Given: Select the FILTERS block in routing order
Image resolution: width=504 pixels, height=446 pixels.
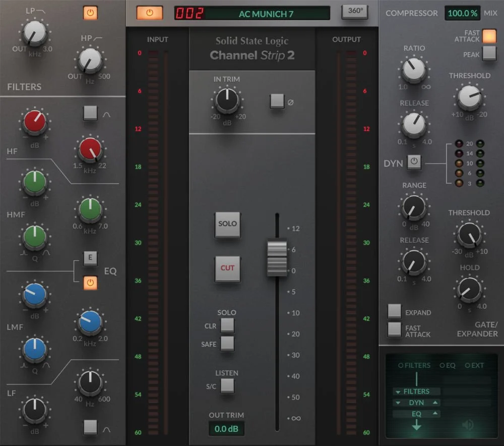Looking at the screenshot, I should point(417,392).
